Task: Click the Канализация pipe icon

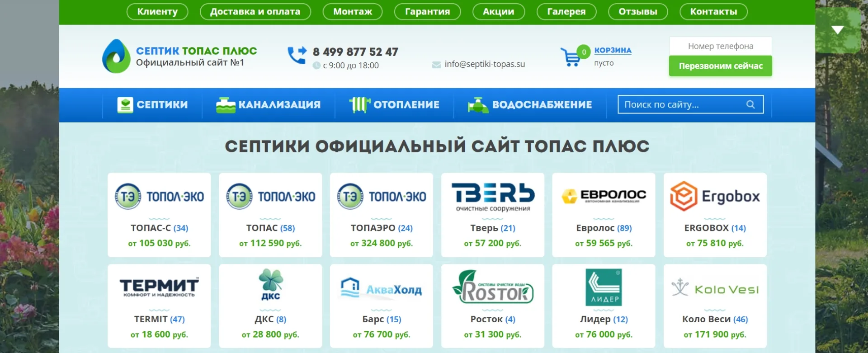Action: point(226,105)
